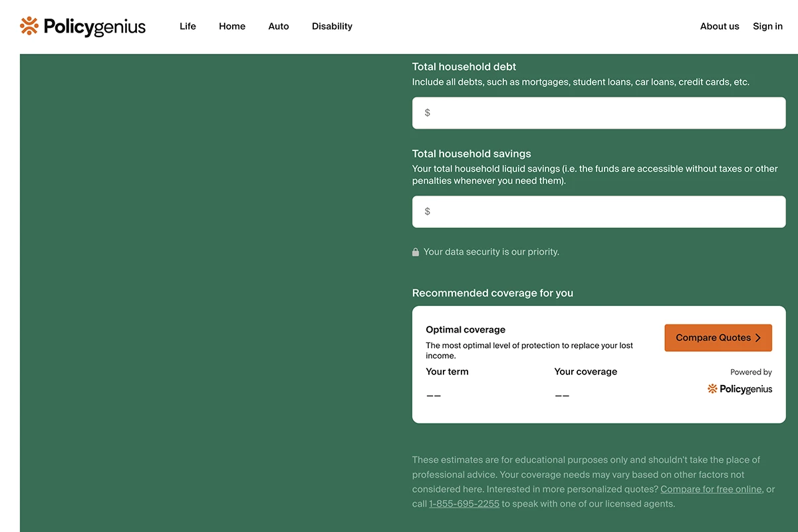Viewport: 798px width, 532px height.
Task: Open the Life insurance menu
Action: pyautogui.click(x=188, y=27)
